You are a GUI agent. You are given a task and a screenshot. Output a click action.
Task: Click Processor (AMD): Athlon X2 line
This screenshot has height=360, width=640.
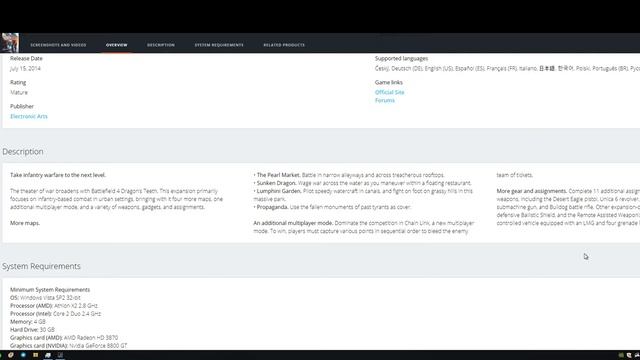pos(54,306)
